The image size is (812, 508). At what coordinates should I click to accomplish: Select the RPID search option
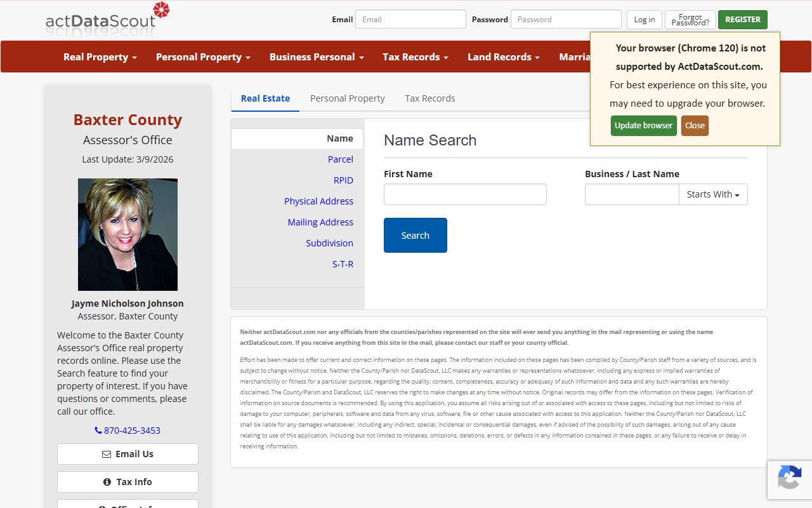coord(343,180)
